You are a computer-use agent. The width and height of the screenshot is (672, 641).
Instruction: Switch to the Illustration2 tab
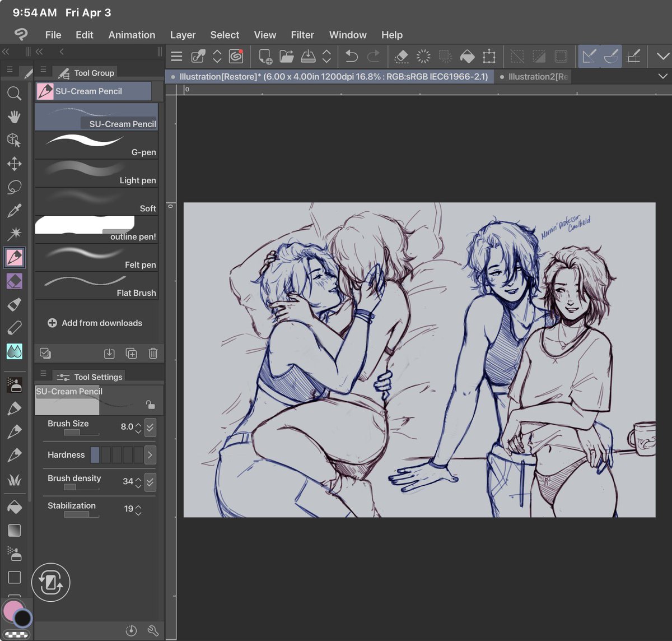click(533, 77)
